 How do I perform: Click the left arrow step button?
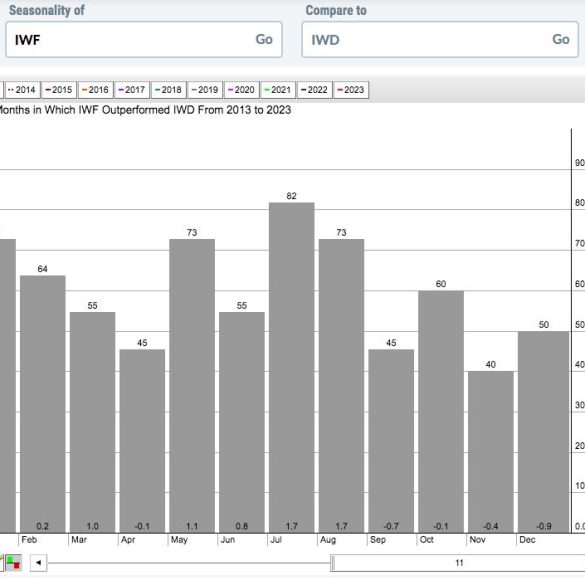click(x=38, y=563)
